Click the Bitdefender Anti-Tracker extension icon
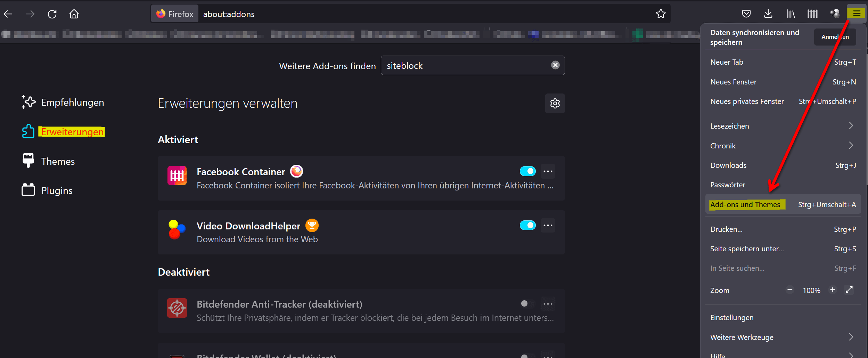This screenshot has height=358, width=868. click(x=177, y=308)
